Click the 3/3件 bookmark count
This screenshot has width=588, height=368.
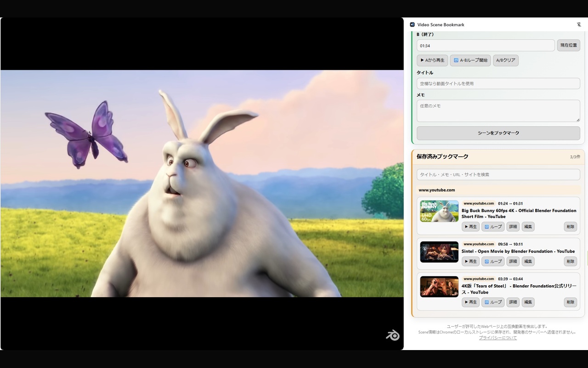click(575, 157)
